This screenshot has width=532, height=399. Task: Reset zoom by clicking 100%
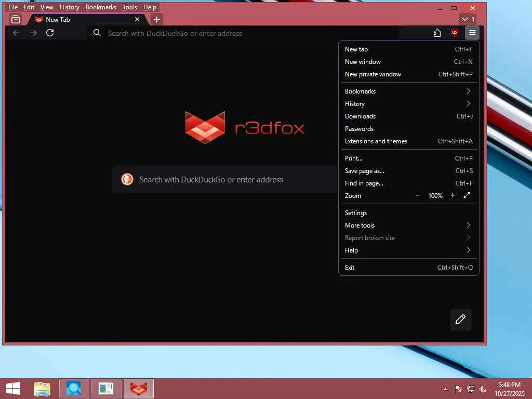[435, 196]
